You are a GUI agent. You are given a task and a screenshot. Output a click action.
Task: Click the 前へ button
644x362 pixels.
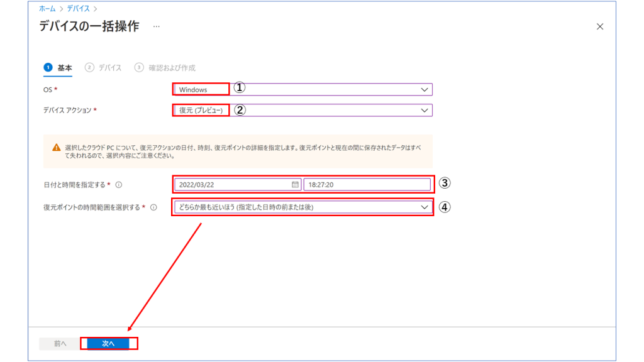[60, 344]
